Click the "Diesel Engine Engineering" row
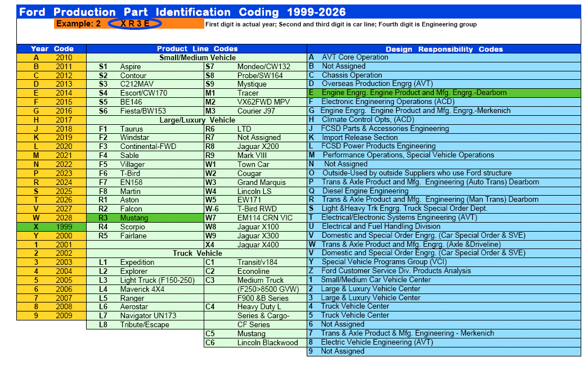Image resolution: width=588 pixels, height=366 pixels. [x=444, y=191]
